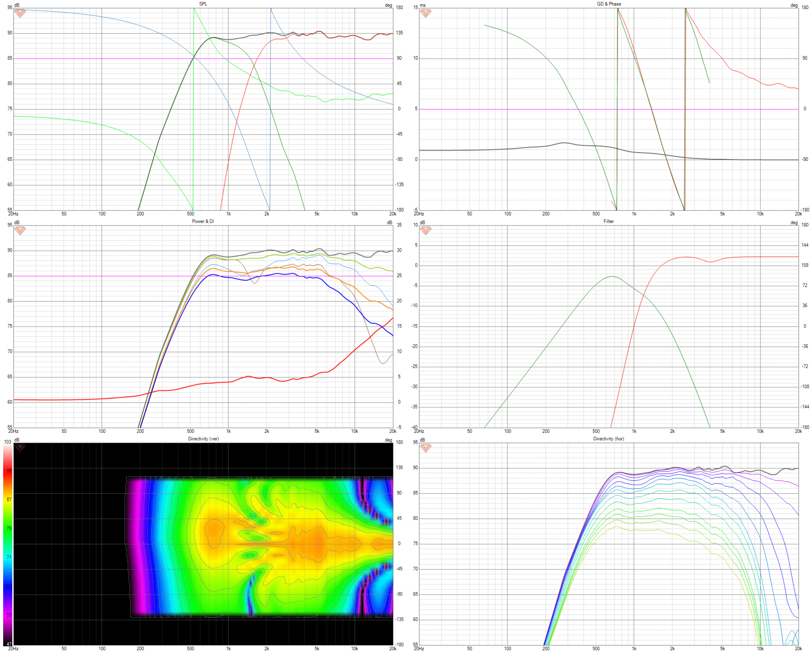The image size is (812, 653).
Task: Click the 20Hz label under SPL chart
Action: point(13,214)
